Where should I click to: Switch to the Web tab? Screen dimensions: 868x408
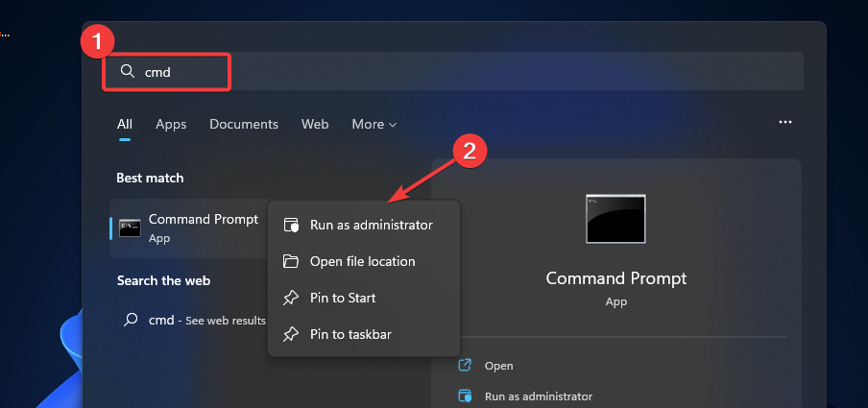click(315, 124)
